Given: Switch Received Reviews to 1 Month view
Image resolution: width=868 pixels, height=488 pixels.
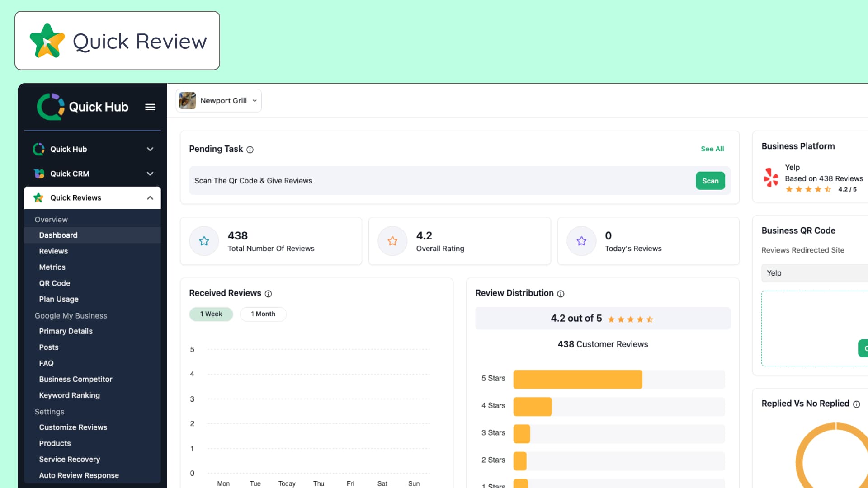Looking at the screenshot, I should coord(263,314).
